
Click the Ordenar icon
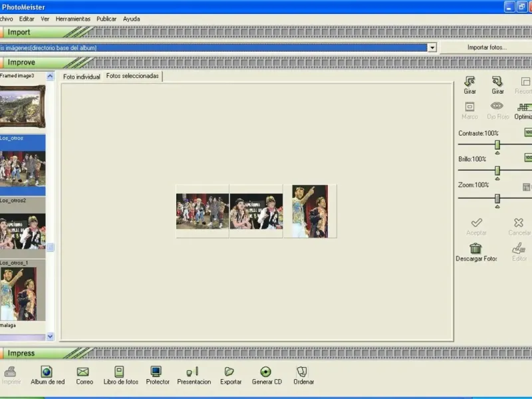point(302,372)
